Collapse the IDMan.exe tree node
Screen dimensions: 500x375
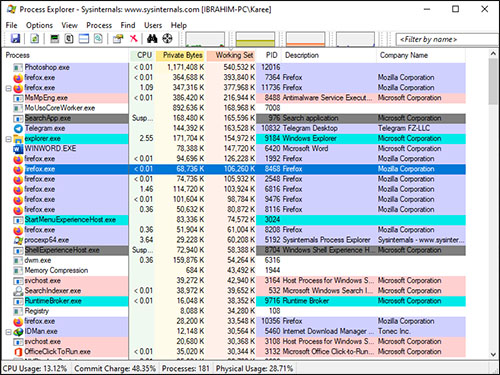[x=9, y=332]
